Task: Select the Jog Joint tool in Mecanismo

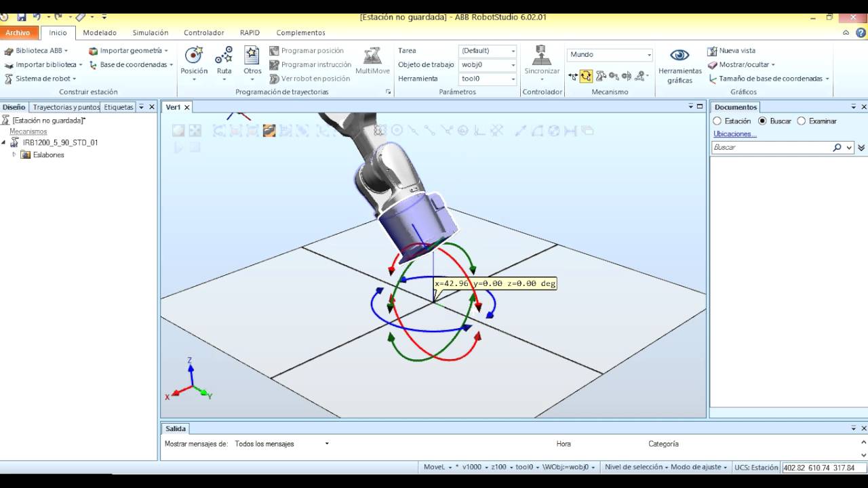Action: (x=600, y=76)
